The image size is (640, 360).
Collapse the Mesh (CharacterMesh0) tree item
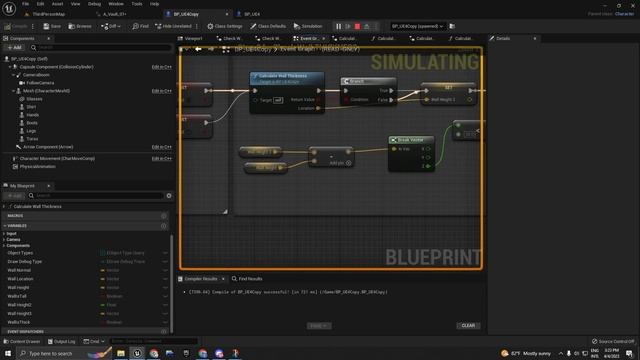13,91
